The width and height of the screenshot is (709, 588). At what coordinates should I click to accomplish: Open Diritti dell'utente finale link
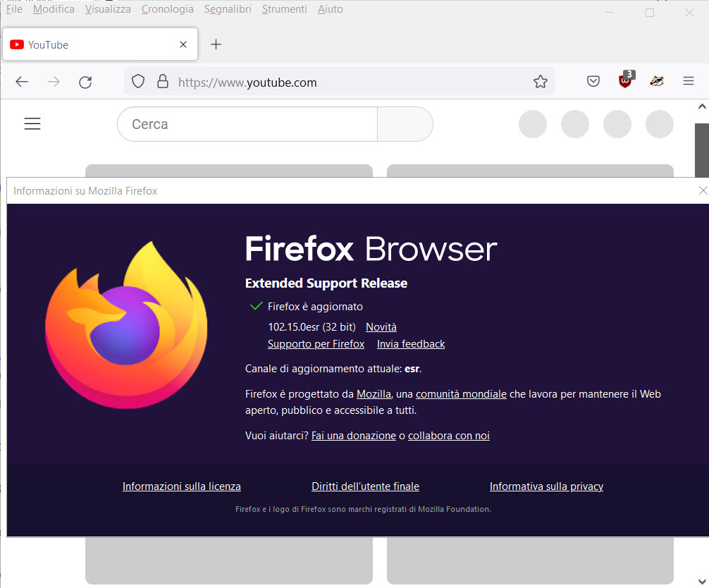[365, 486]
